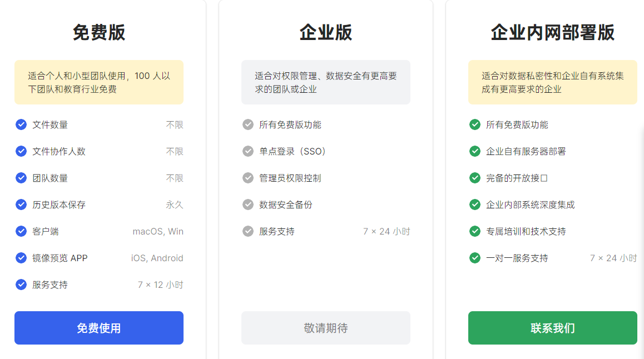Click the green checkmark next to 完备的开放接口
The width and height of the screenshot is (644, 359).
(x=474, y=178)
